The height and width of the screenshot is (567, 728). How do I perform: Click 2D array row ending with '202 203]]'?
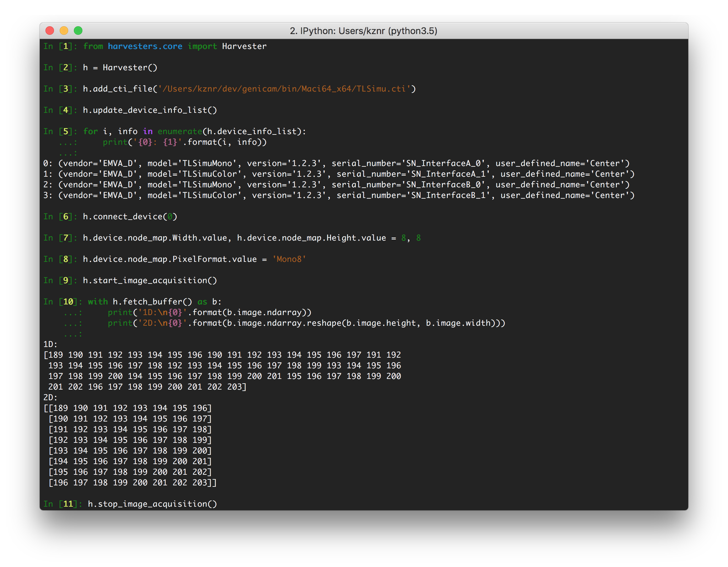pos(132,483)
